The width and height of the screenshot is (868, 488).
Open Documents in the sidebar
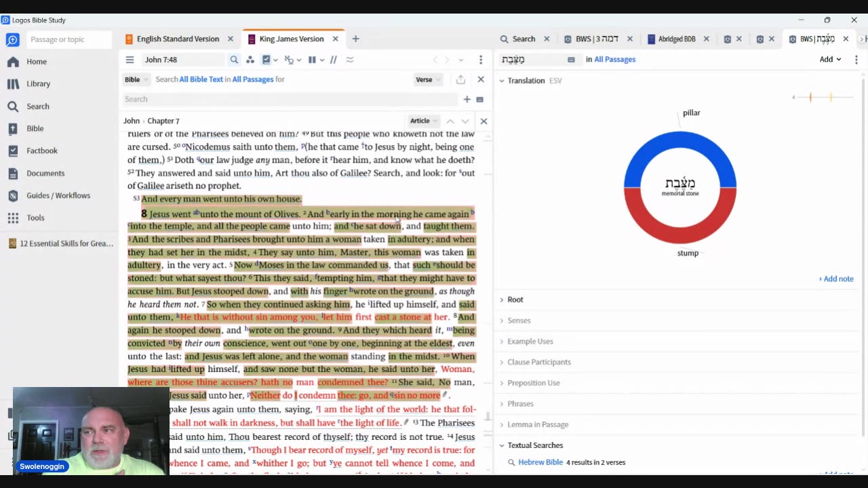45,174
